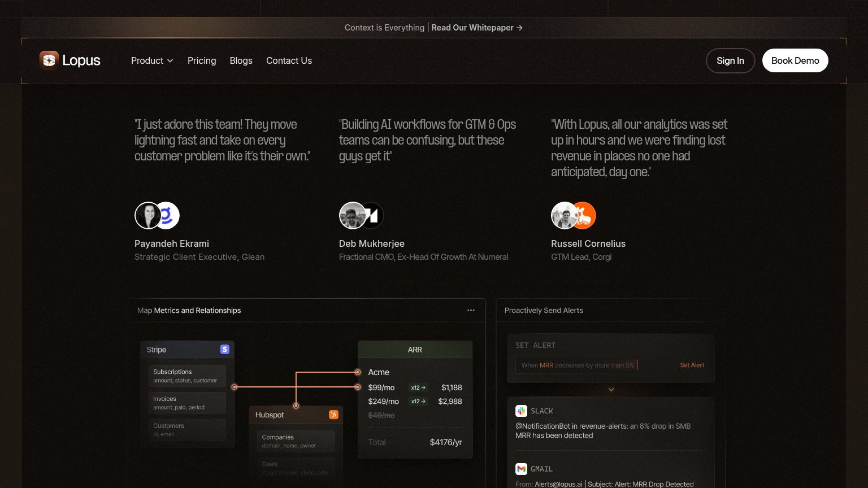
Task: Select the Companies row in Hubspot card
Action: click(296, 441)
